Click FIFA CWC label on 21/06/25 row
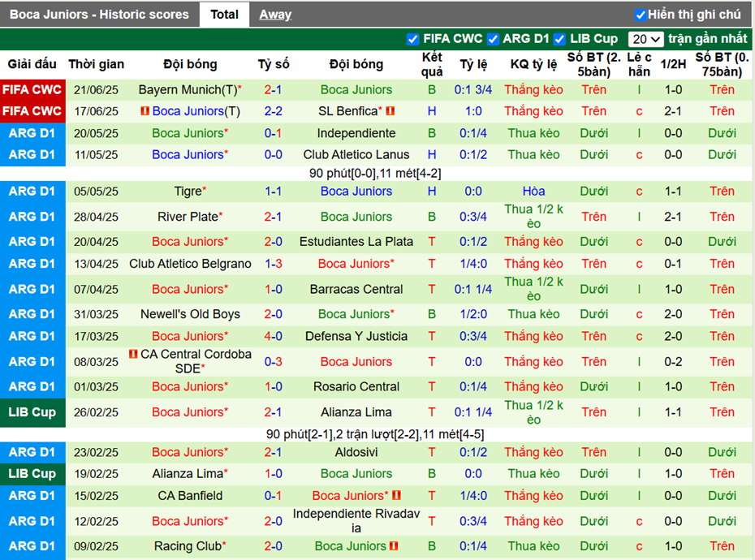755x560 pixels. coord(32,89)
